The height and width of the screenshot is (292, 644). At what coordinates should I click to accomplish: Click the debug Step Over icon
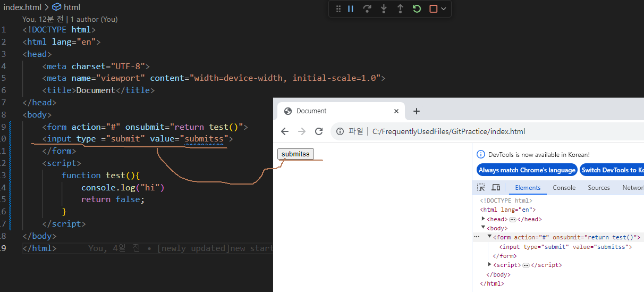[367, 9]
